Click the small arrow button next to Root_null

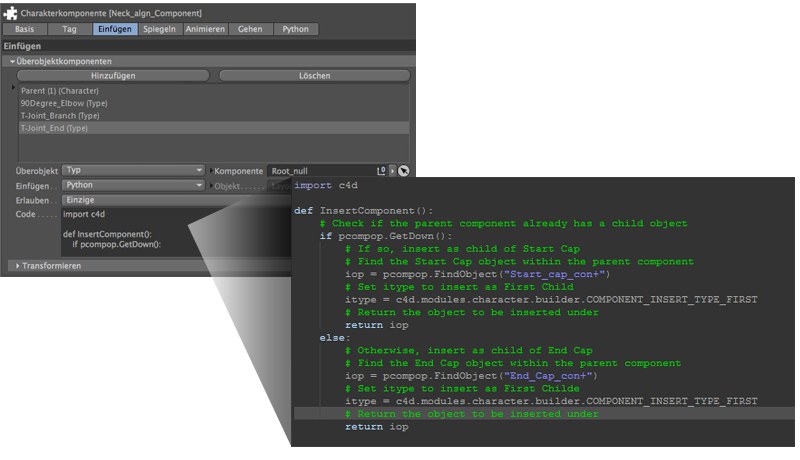[x=392, y=171]
